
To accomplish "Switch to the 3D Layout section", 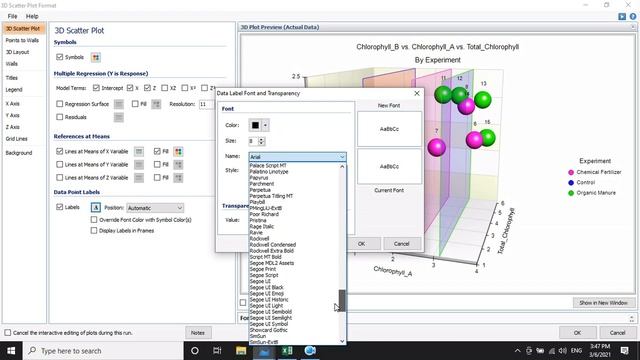I will pyautogui.click(x=18, y=52).
